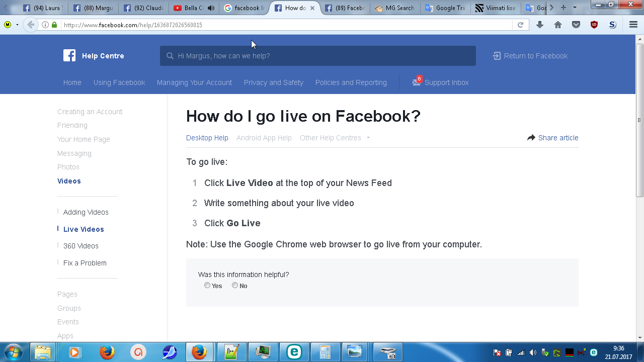Viewport: 644px width, 362px height.
Task: Open Support Inbox envelope icon
Action: tap(417, 82)
